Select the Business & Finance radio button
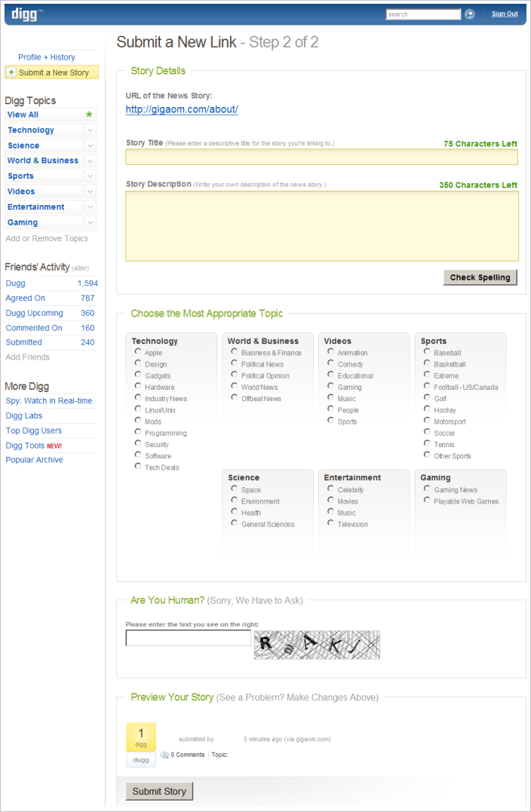 click(x=234, y=351)
